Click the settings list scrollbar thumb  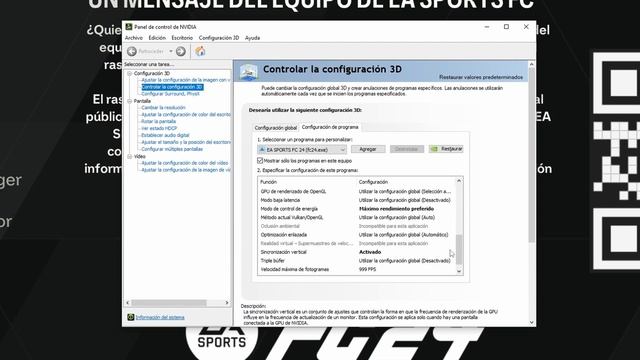(x=459, y=249)
